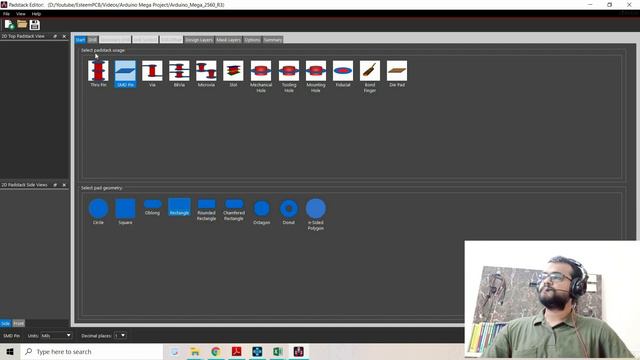Open the Help menu
The image size is (640, 360).
36,14
